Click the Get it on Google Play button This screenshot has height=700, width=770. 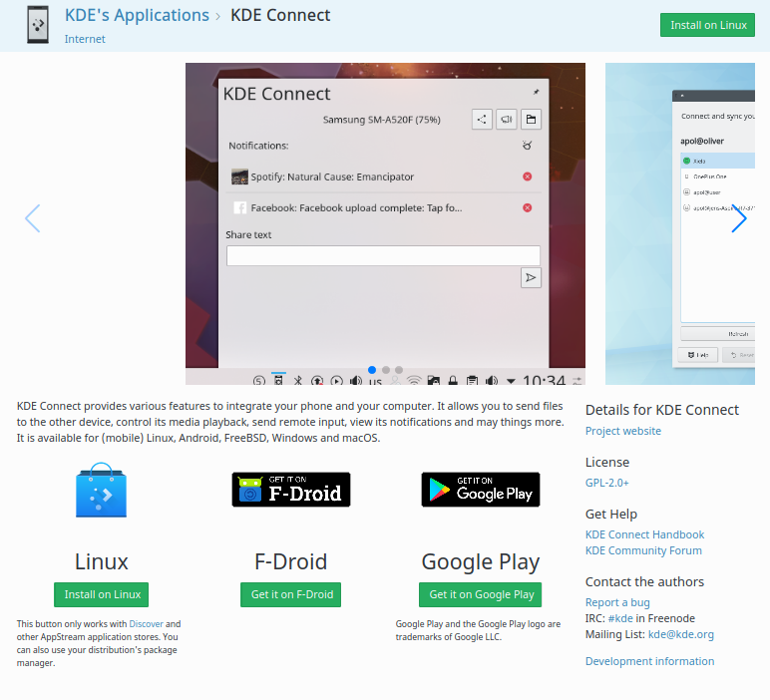pos(481,595)
